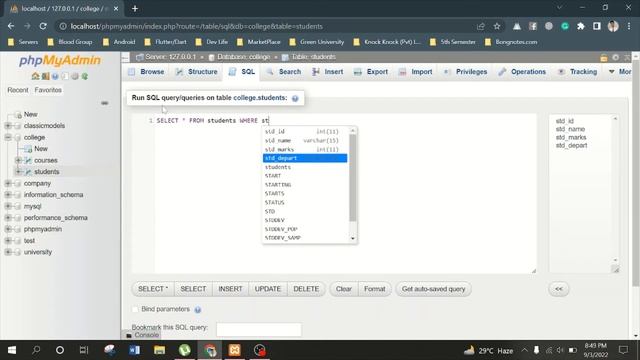This screenshot has height=360, width=640.
Task: Open the notification center icon
Action: tap(623, 350)
